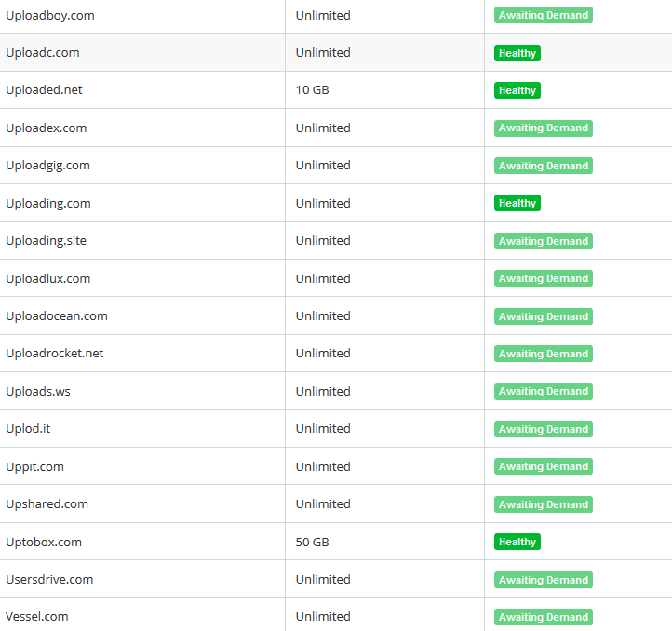
Task: Click Unlimited value in Uploadboy.com row
Action: pyautogui.click(x=323, y=16)
